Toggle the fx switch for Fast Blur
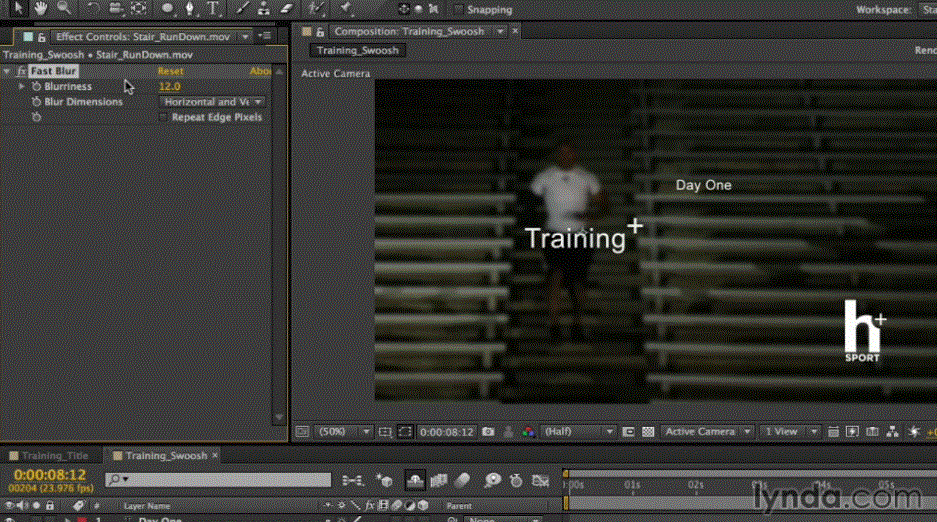The image size is (937, 522). 22,71
